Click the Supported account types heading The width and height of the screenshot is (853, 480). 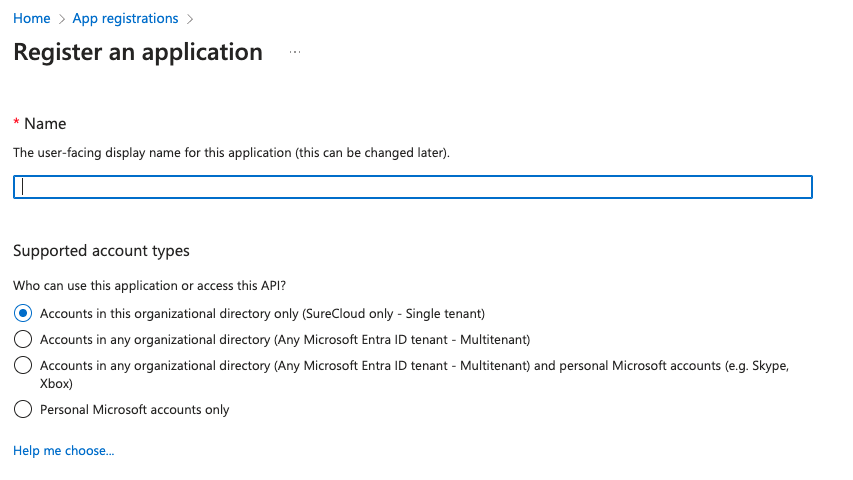tap(101, 251)
